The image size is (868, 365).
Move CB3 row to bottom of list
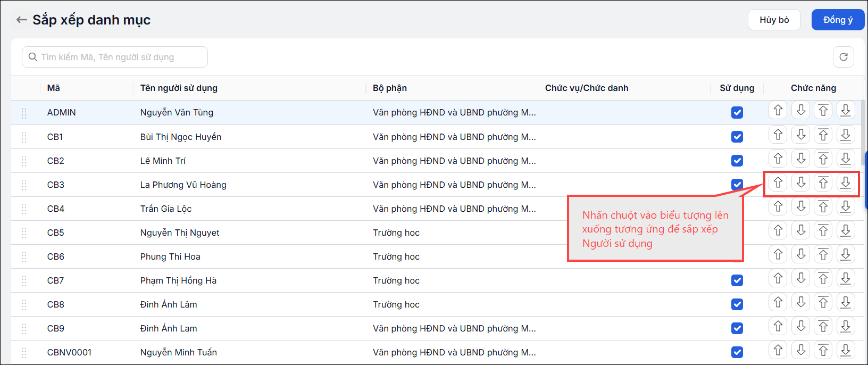coord(846,182)
